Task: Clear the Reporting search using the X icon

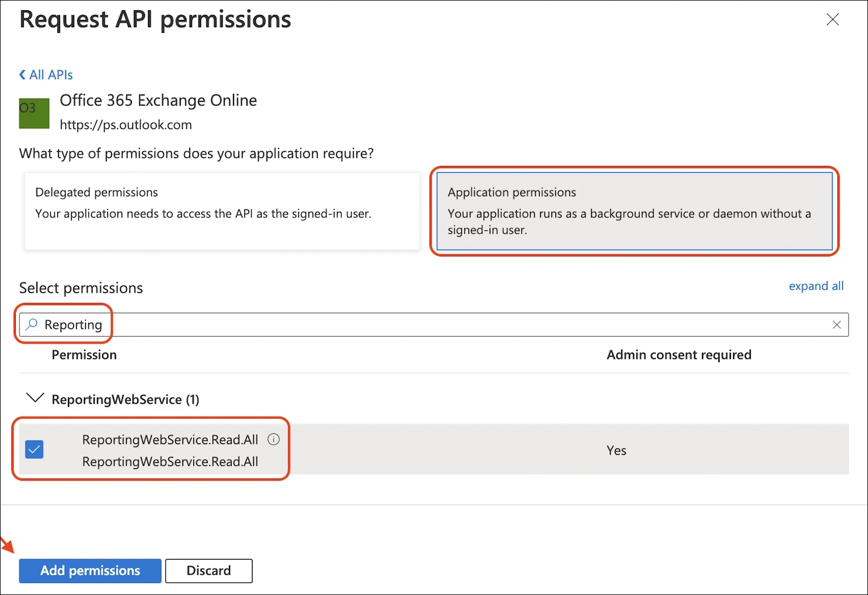Action: 837,324
